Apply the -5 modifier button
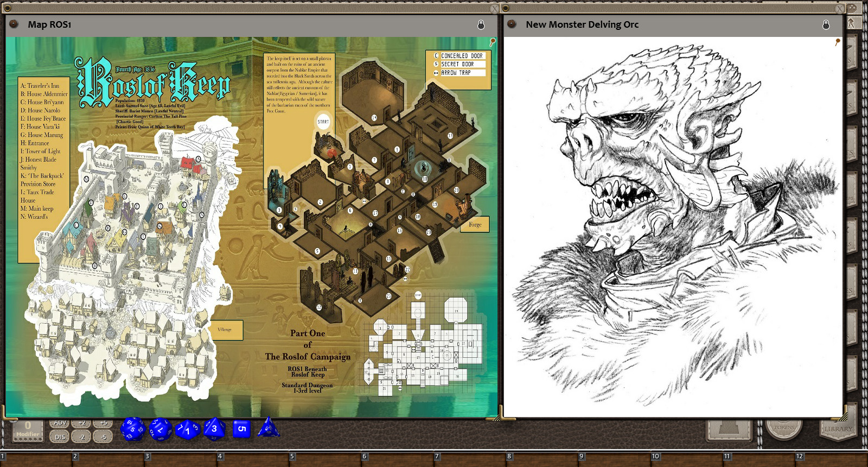 point(104,437)
